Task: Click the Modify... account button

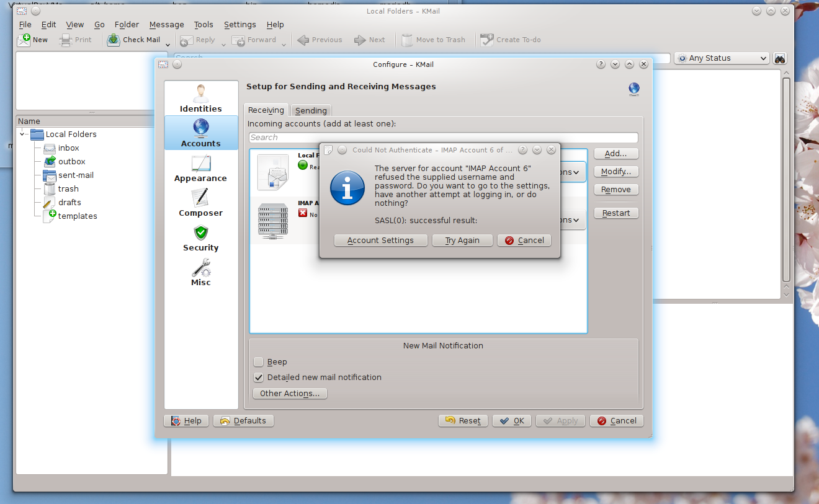Action: tap(615, 171)
